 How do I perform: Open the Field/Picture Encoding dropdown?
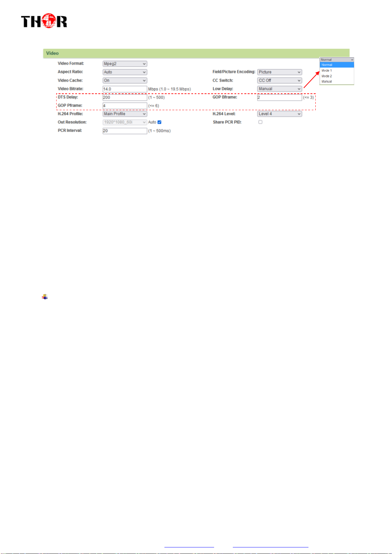[x=280, y=72]
